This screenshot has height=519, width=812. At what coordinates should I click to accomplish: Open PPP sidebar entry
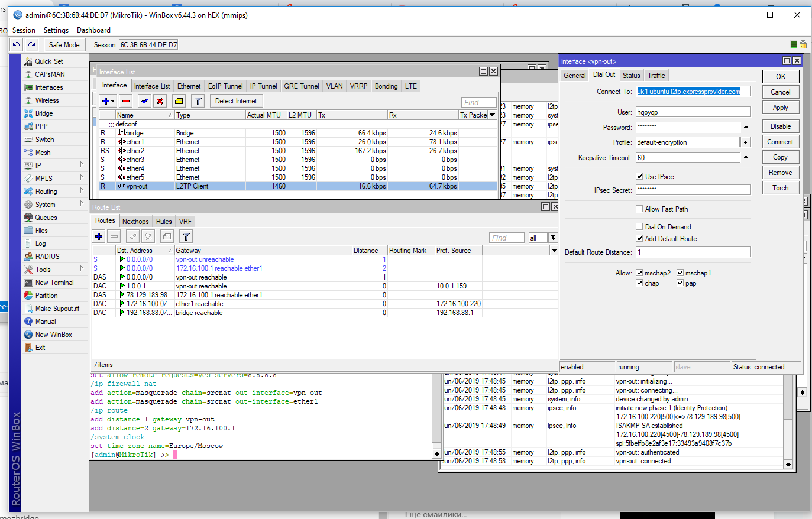[x=41, y=126]
